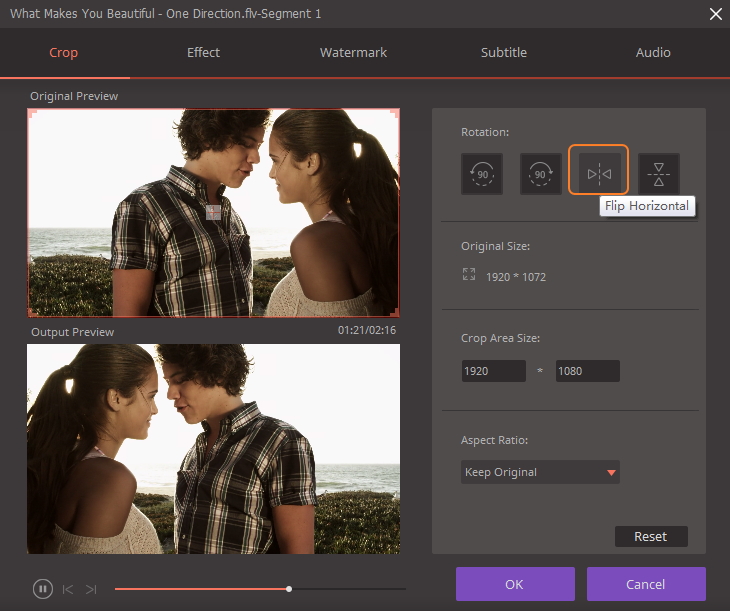Open the Subtitle tab
This screenshot has width=730, height=611.
tap(504, 53)
